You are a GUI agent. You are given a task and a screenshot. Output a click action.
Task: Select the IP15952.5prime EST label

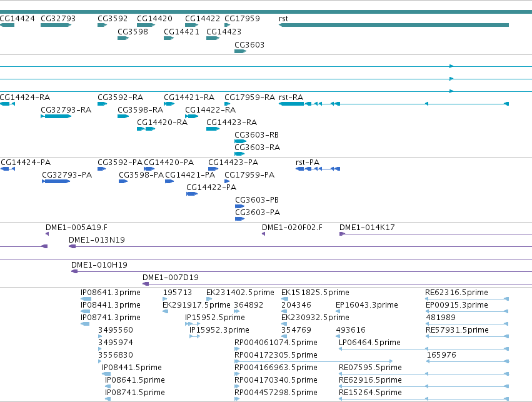coord(215,318)
